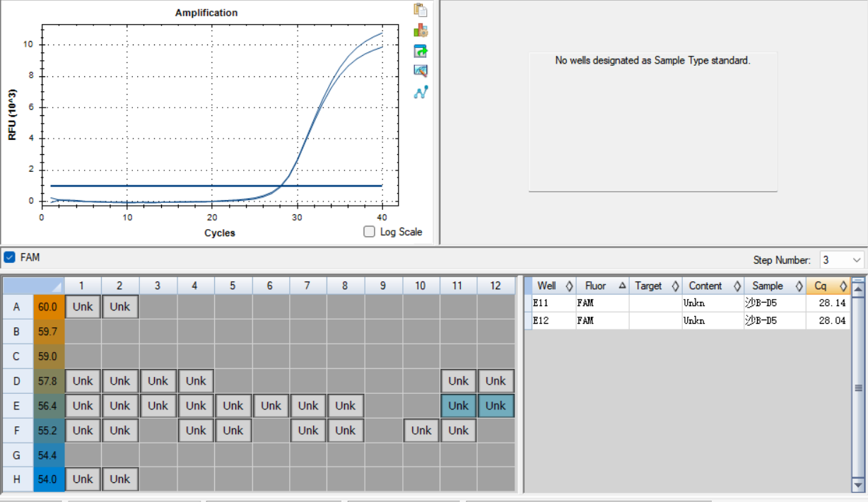Screen dimensions: 868x502
Task: Sort by the Sample column header
Action: coord(775,286)
